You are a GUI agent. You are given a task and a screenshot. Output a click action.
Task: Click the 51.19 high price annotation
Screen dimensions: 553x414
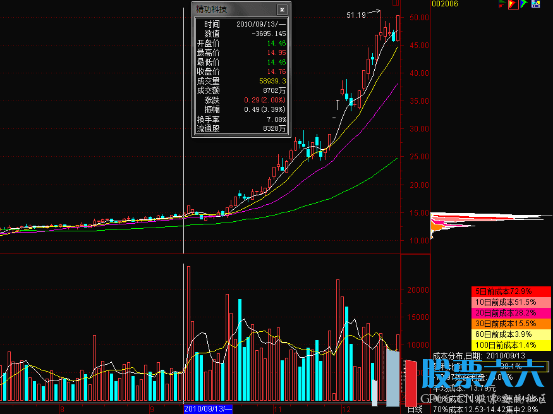click(x=356, y=15)
